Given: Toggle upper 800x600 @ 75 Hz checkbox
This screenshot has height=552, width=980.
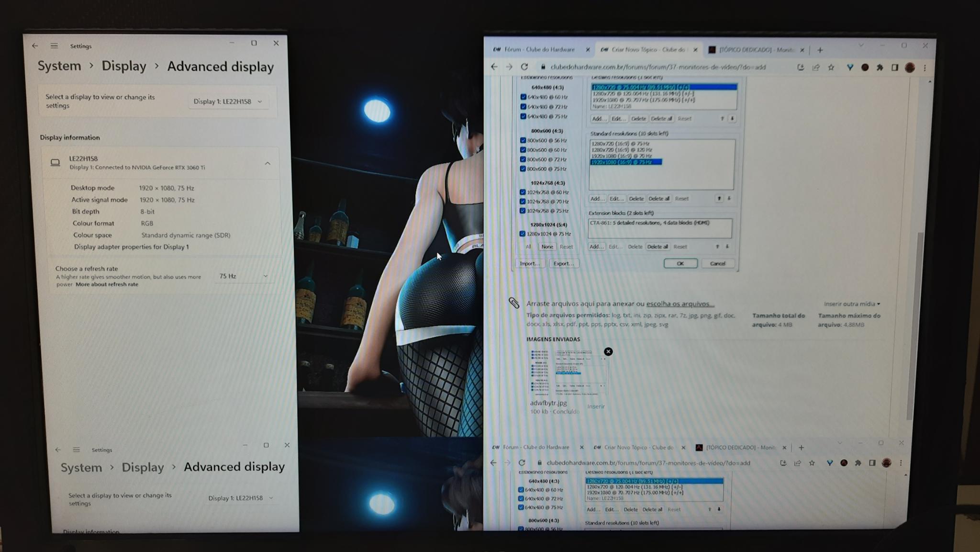Looking at the screenshot, I should [523, 169].
